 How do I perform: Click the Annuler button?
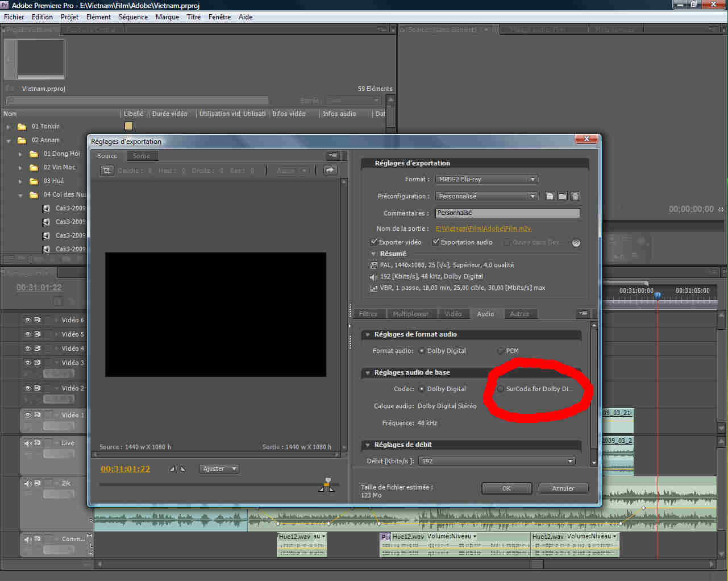point(563,488)
